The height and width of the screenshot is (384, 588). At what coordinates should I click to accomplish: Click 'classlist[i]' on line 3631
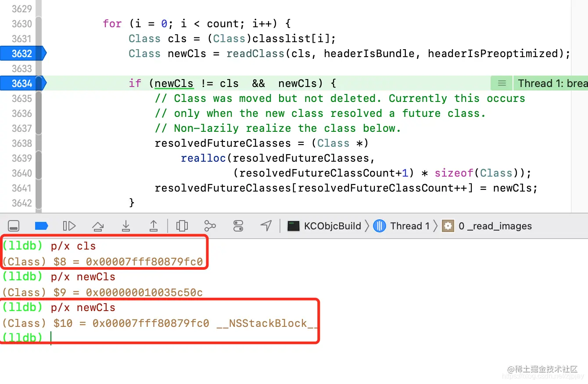(x=291, y=39)
